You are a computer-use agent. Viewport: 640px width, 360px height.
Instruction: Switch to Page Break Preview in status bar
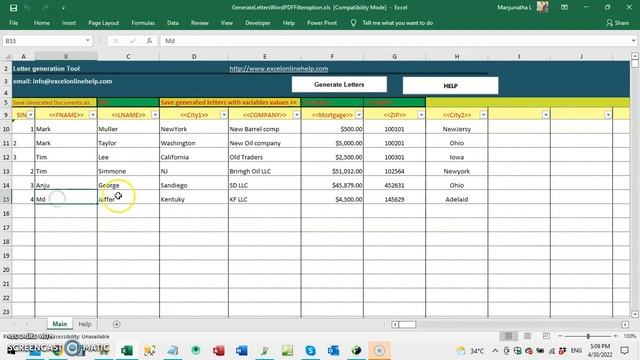click(x=546, y=336)
